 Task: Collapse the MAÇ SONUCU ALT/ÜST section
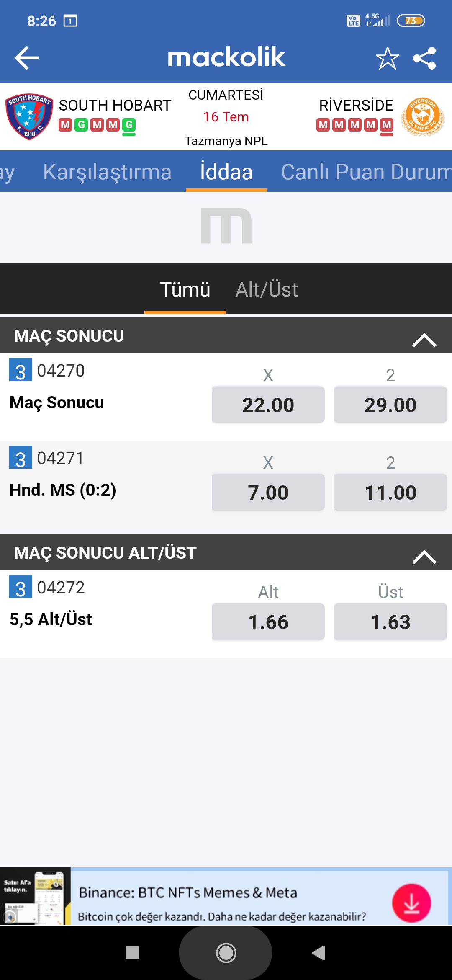(x=424, y=557)
